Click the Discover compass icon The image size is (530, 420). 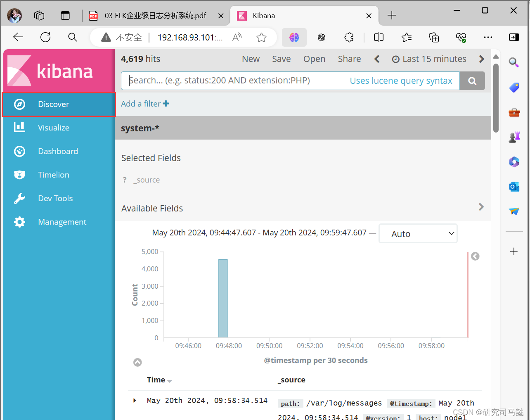coord(19,104)
